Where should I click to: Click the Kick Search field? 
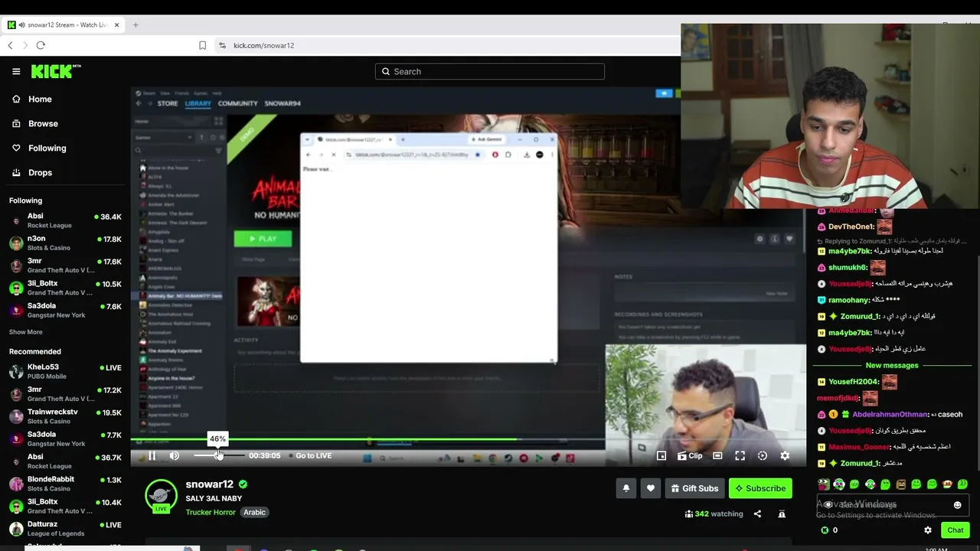point(490,71)
